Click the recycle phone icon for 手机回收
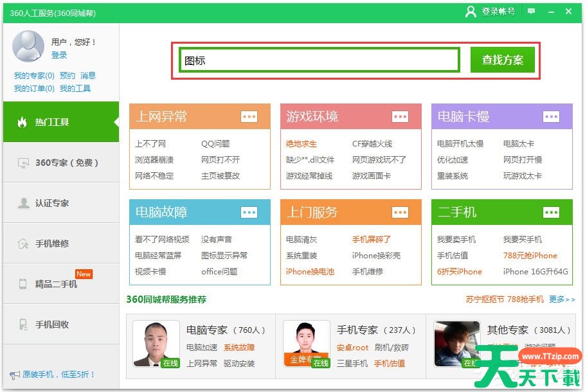585x392 pixels. (x=23, y=324)
